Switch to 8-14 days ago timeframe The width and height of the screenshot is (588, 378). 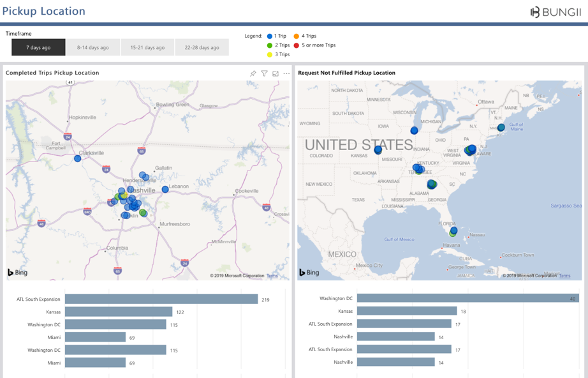tap(93, 47)
